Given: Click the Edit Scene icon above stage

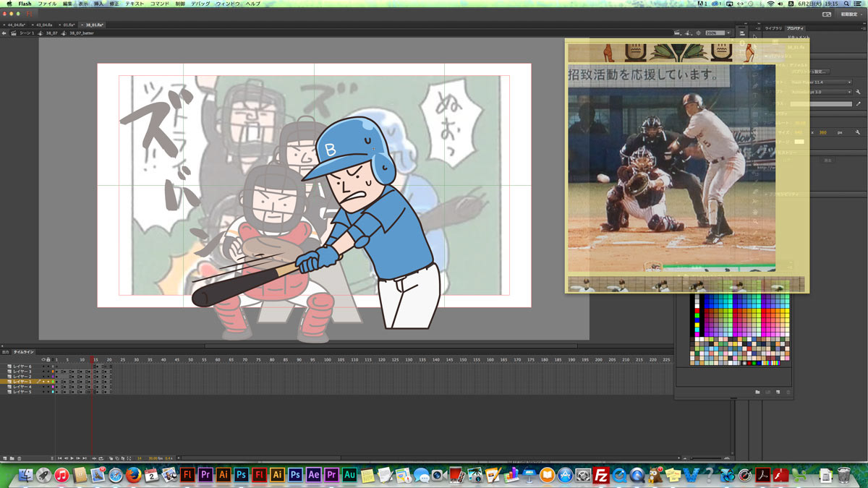Looking at the screenshot, I should pyautogui.click(x=677, y=33).
